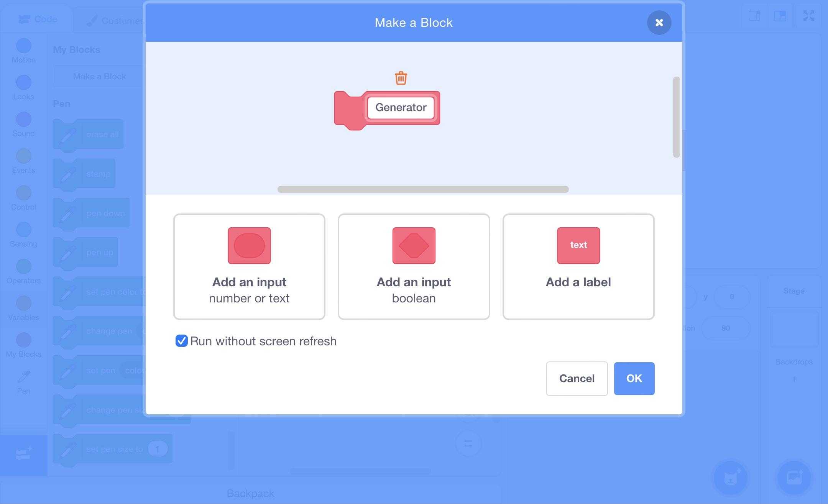Click the Add Extension button

[x=24, y=455]
